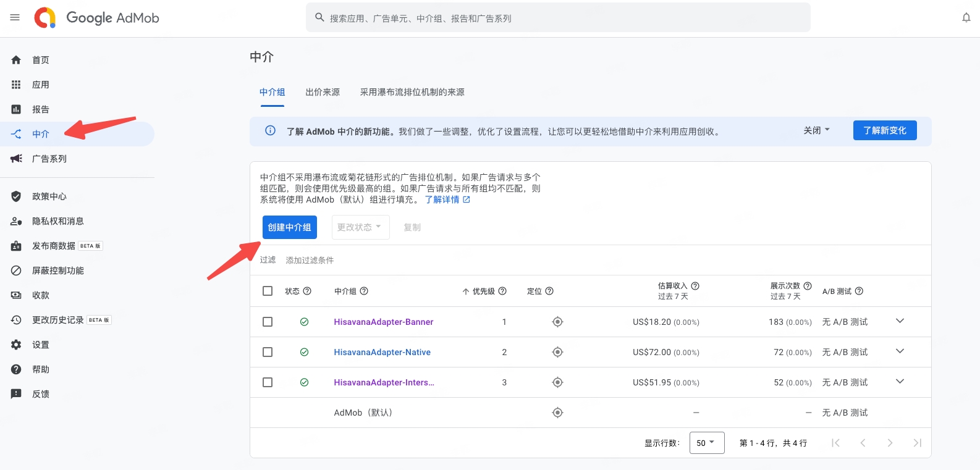This screenshot has width=980, height=470.
Task: Click the info icon in the blue banner
Action: [x=270, y=131]
